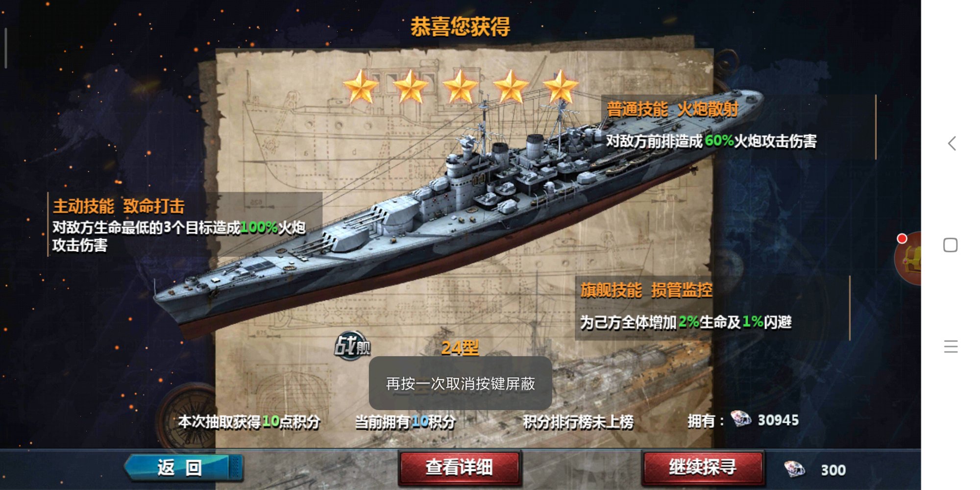
Task: Tap the 积分排行榜未上榜 ranking text
Action: pos(578,421)
